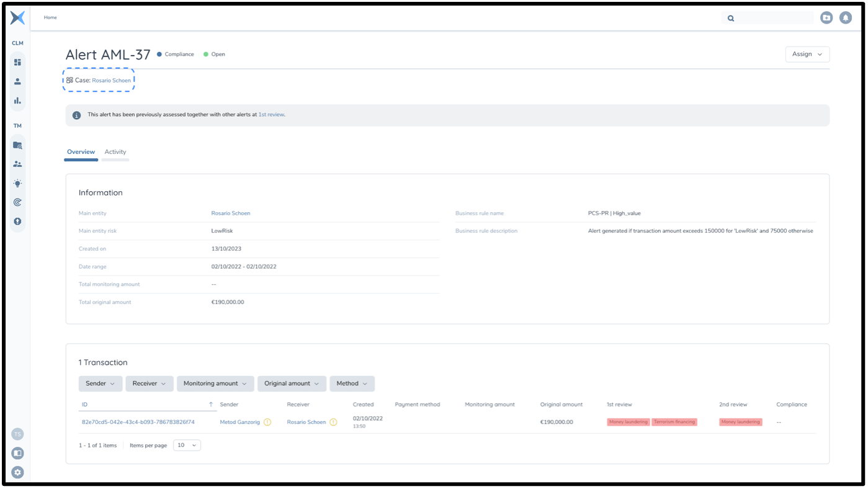Sort table by ID column header
868x489 pixels.
(85, 405)
